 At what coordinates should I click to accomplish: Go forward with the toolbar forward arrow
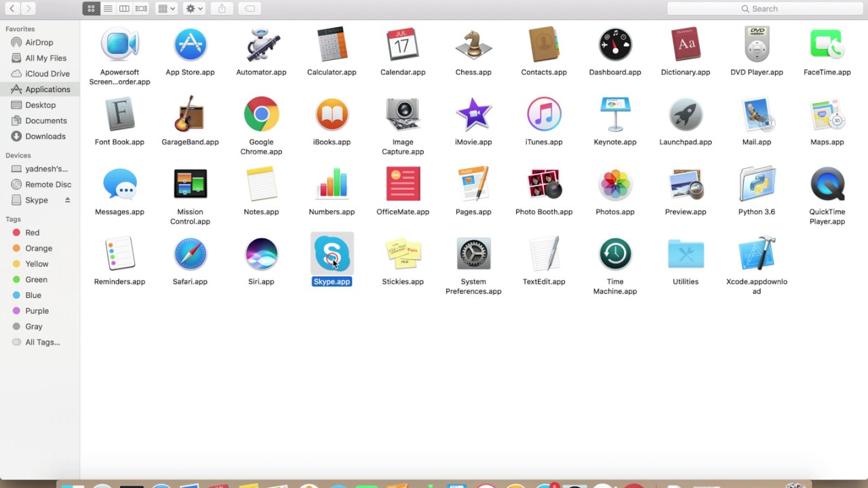tap(28, 8)
